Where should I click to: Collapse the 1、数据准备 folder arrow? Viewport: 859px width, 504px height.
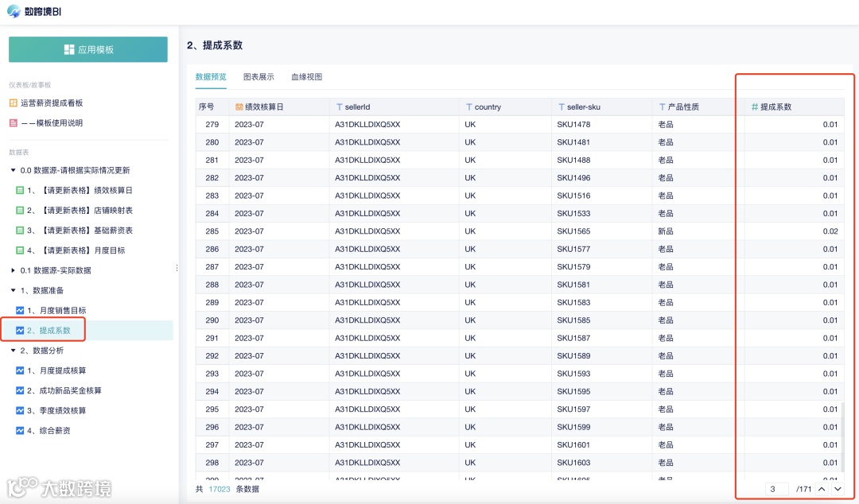[14, 290]
